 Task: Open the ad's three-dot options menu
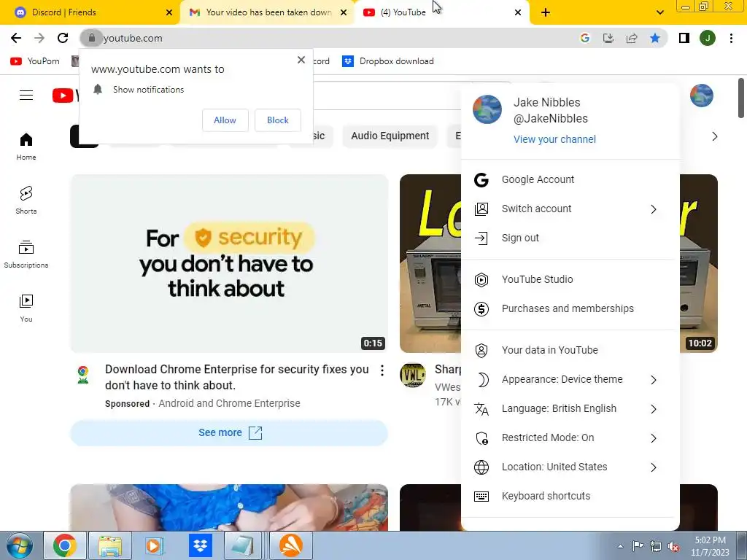382,370
